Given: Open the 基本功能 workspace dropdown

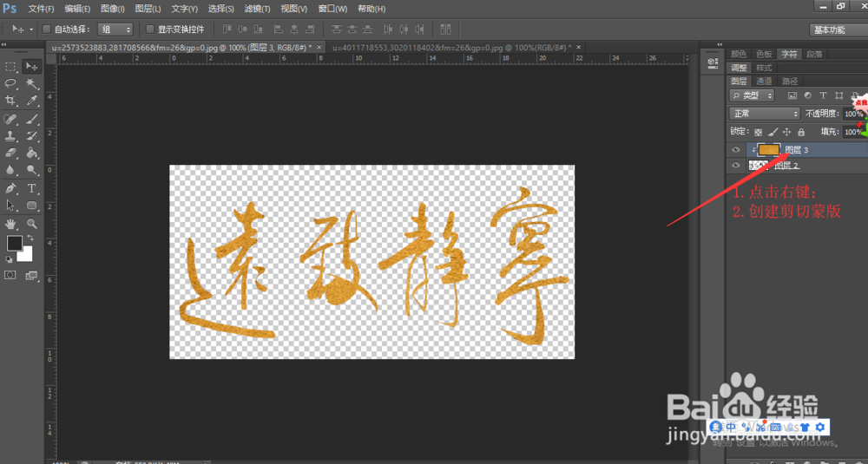Looking at the screenshot, I should pos(838,29).
